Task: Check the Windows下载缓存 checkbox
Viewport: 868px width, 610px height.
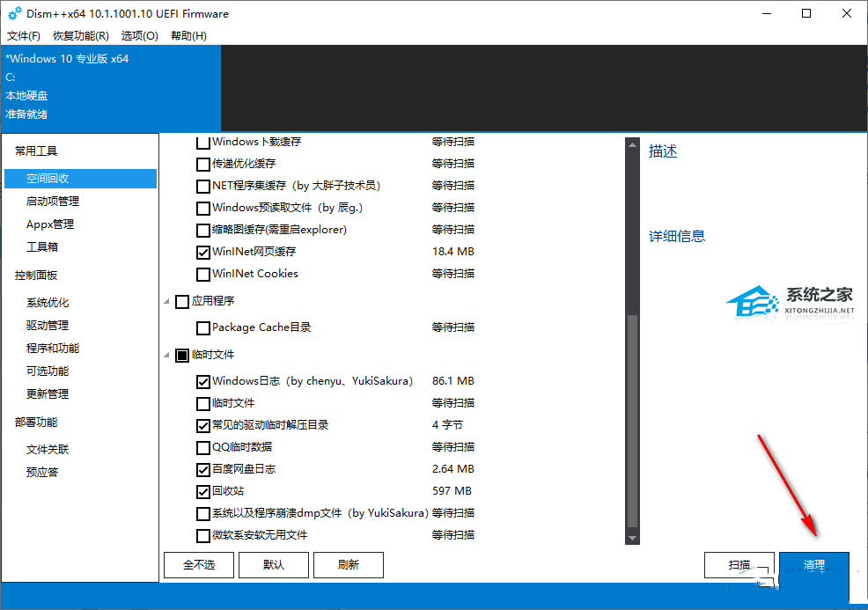Action: (x=203, y=143)
